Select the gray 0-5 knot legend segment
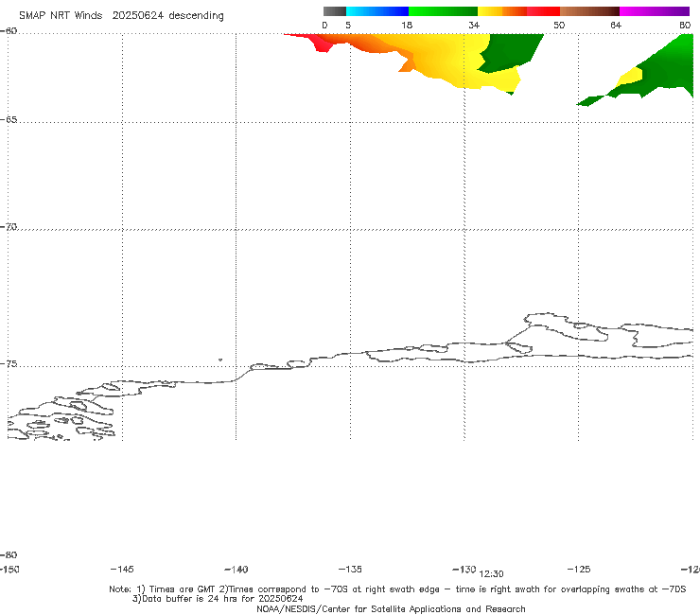700x615 pixels. pos(335,11)
